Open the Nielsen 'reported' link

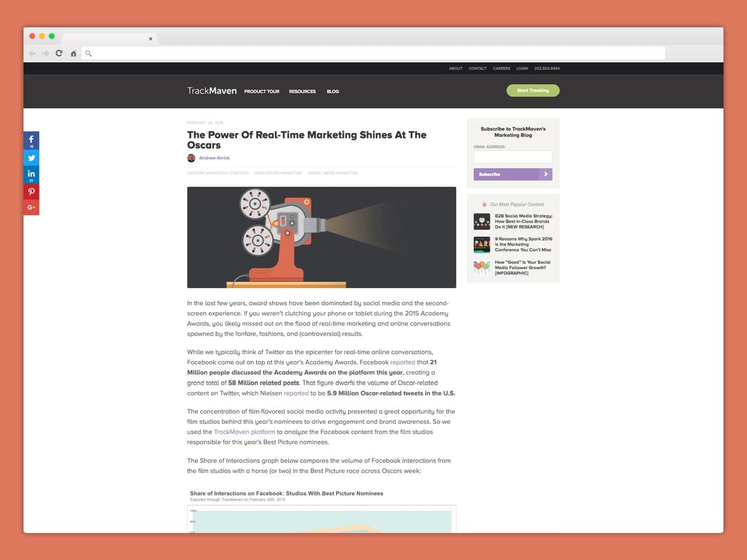coord(296,393)
